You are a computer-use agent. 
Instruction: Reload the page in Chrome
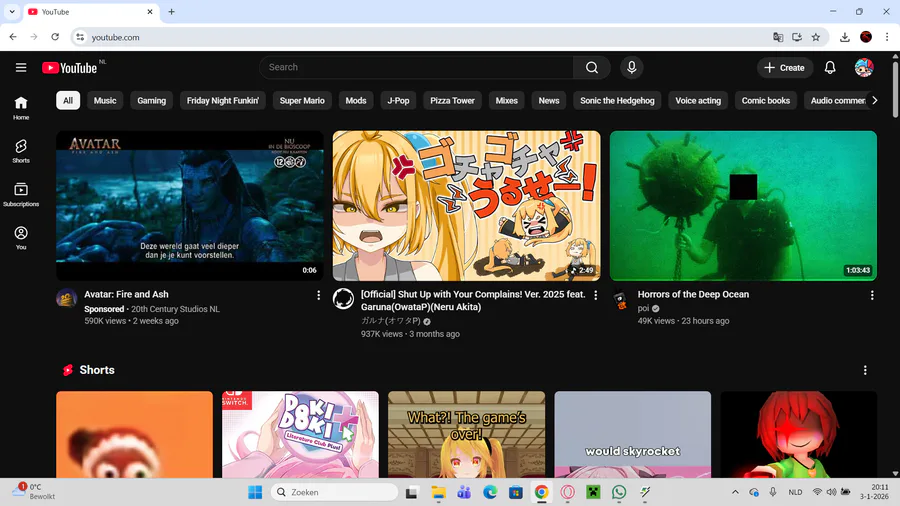[x=55, y=37]
